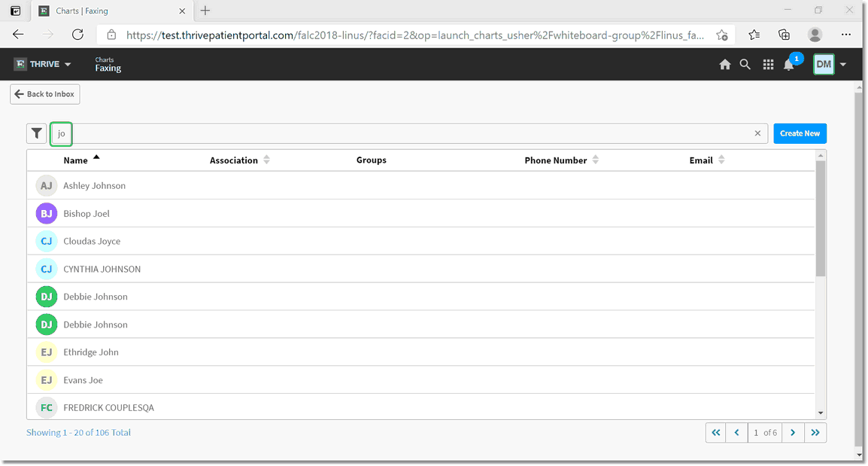The width and height of the screenshot is (868, 466).
Task: Click Create New button
Action: tap(800, 133)
